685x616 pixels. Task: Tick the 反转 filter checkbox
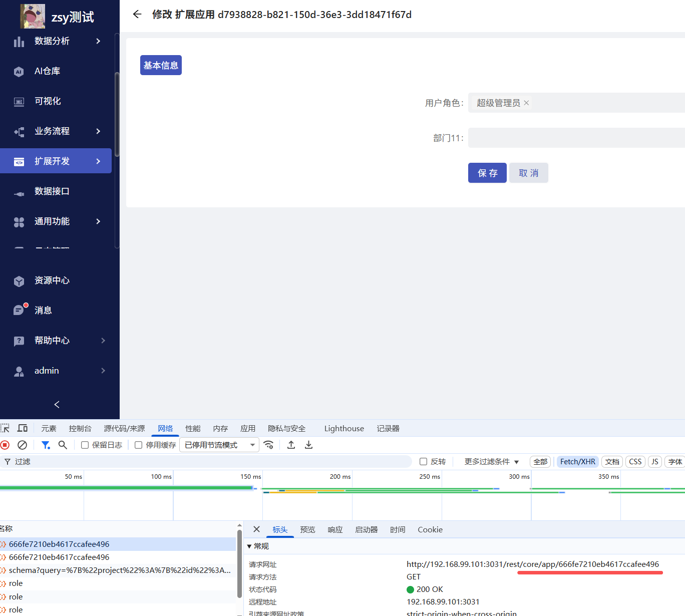click(x=424, y=461)
